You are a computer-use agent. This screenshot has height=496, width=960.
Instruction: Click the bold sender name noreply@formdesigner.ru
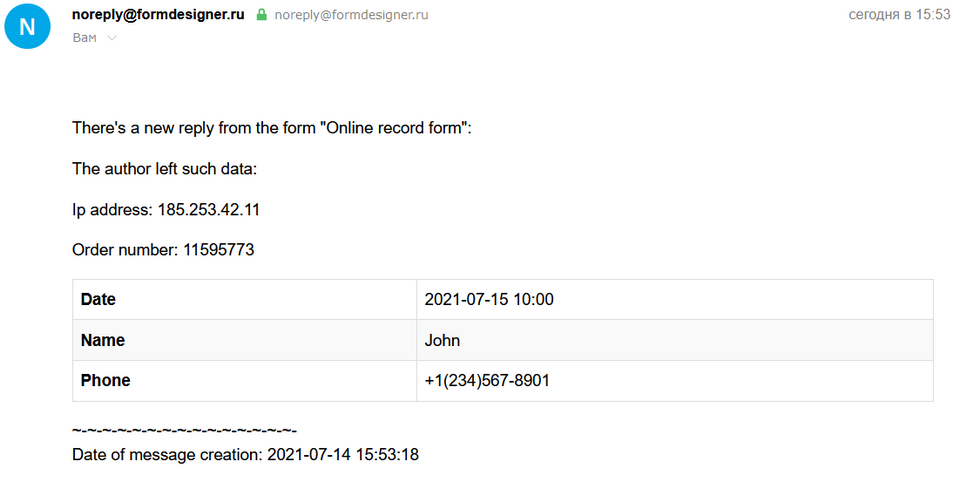[x=158, y=15]
